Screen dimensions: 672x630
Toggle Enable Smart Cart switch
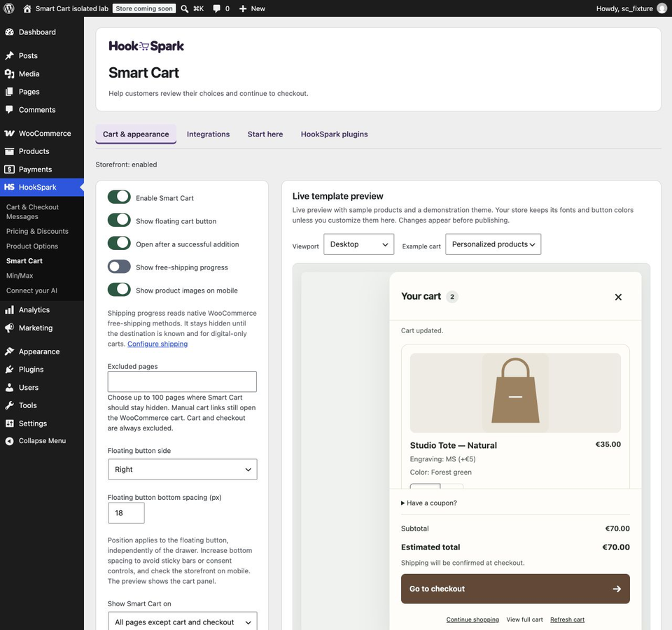tap(119, 197)
